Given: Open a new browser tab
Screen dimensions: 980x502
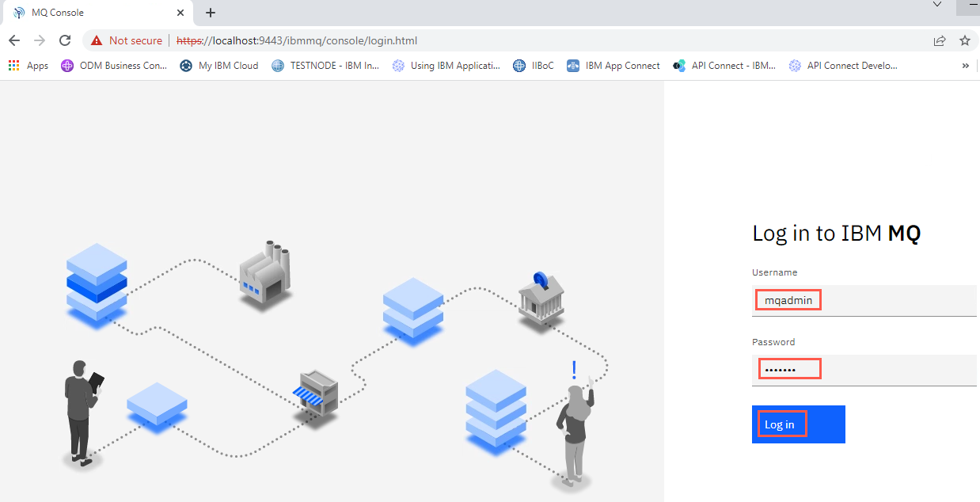Looking at the screenshot, I should point(211,13).
